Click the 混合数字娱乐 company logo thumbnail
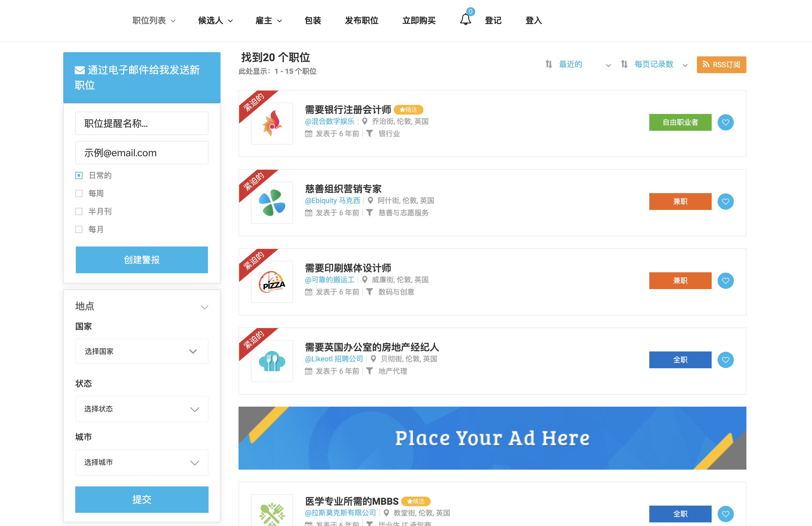 pyautogui.click(x=272, y=124)
